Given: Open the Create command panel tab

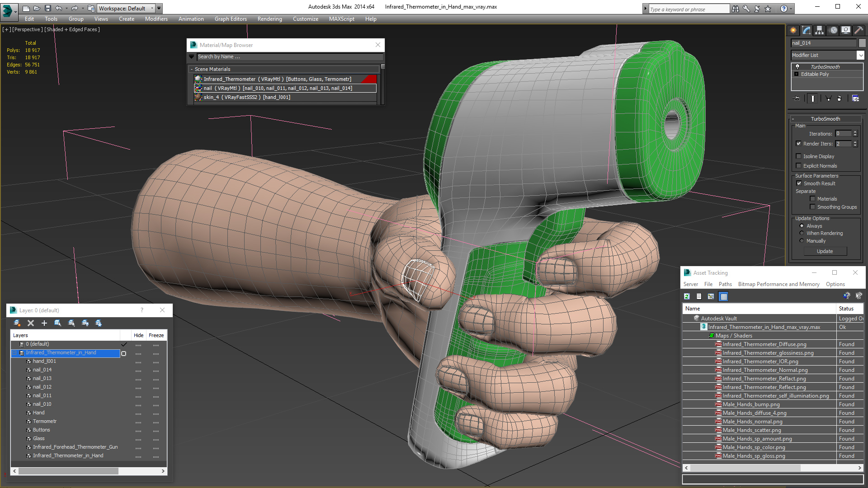Looking at the screenshot, I should (x=793, y=30).
